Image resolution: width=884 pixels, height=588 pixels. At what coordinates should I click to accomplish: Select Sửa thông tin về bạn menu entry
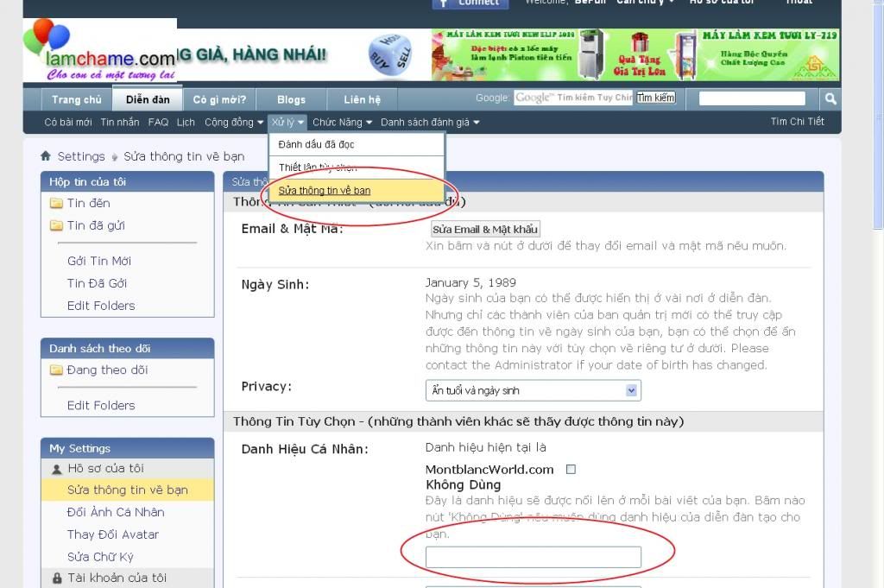click(325, 190)
